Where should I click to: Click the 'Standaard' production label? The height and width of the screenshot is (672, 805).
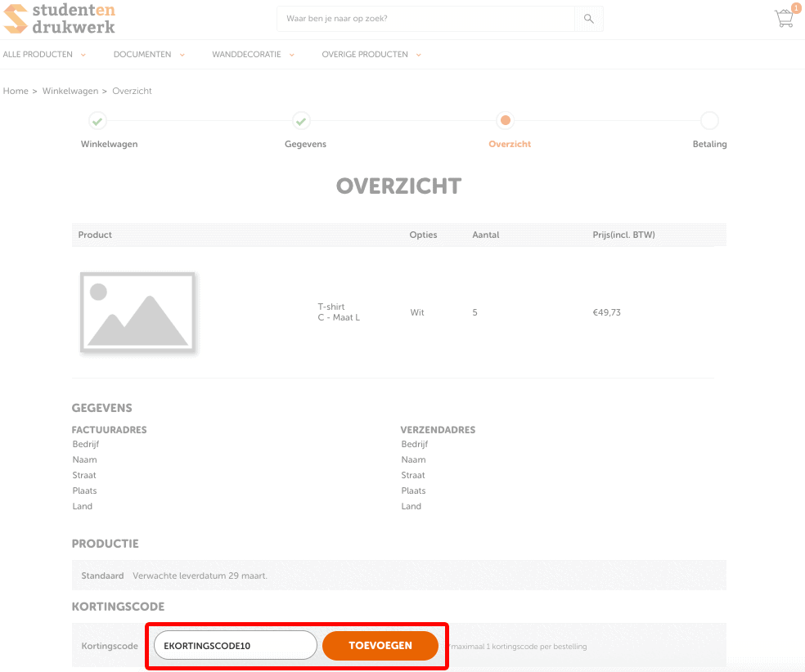[x=103, y=576]
